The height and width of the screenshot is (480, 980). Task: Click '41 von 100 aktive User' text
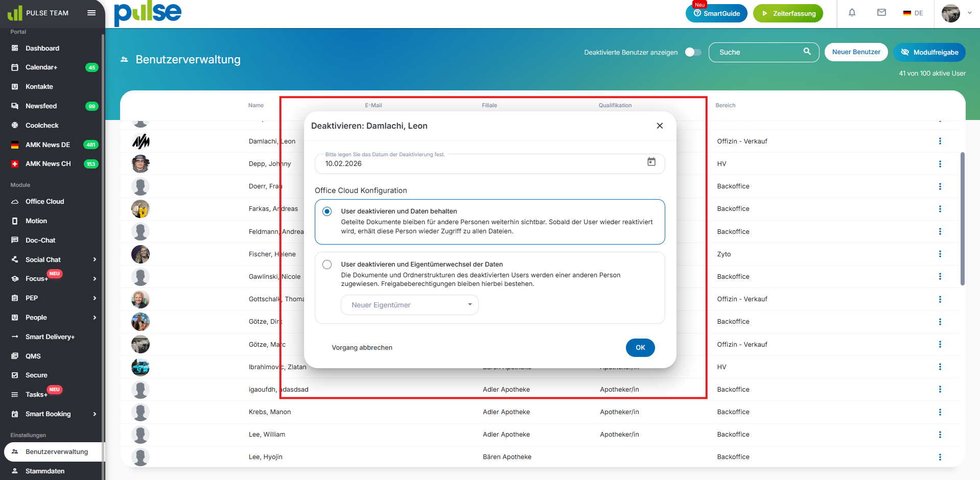[x=932, y=74]
